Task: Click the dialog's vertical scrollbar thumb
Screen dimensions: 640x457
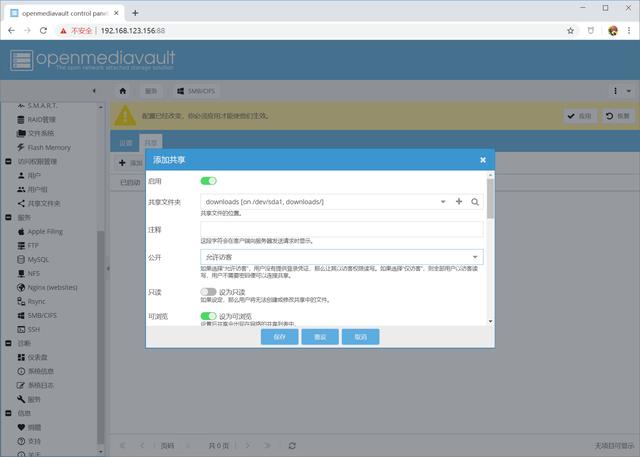Action: 491,198
